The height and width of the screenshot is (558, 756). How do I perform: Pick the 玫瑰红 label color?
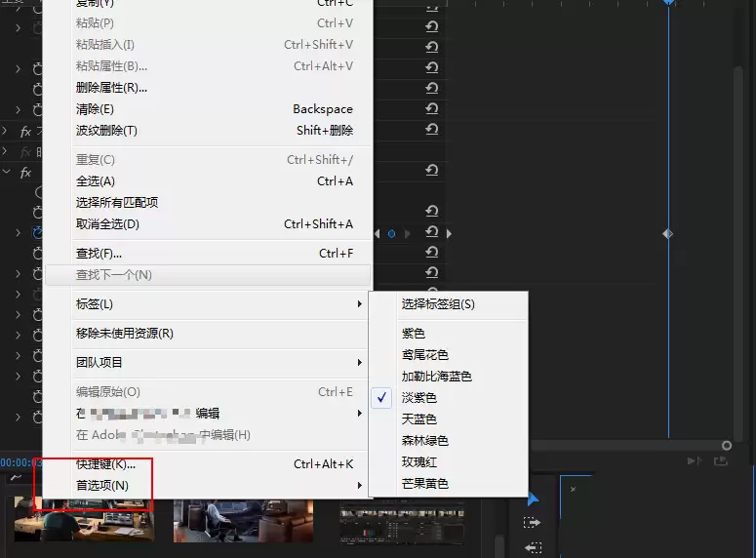449,462
